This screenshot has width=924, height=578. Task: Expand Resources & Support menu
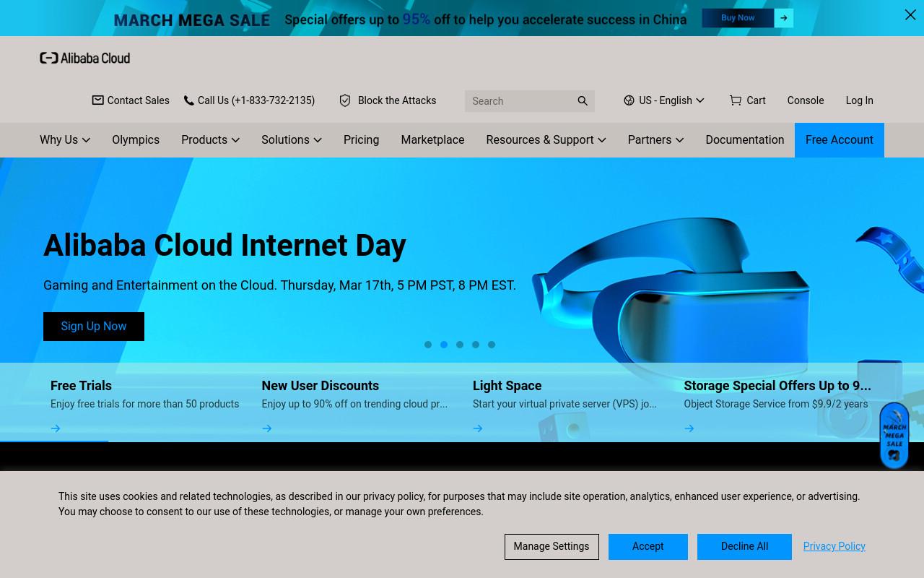546,140
